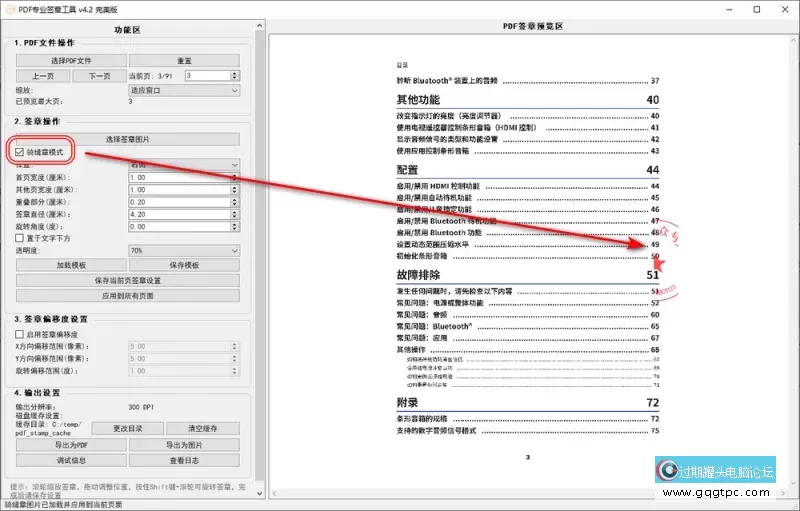
Task: Click the 调试信息 button
Action: (x=71, y=461)
